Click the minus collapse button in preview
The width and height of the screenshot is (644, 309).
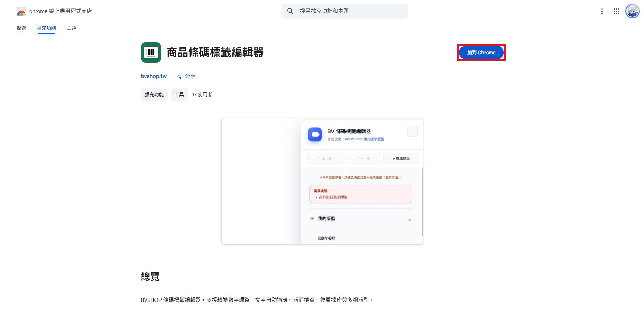click(412, 131)
